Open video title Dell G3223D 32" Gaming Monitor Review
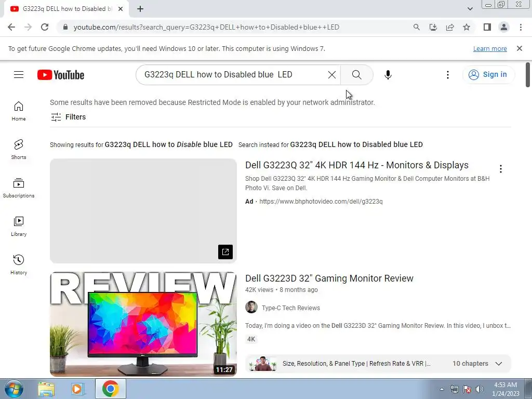This screenshot has height=399, width=532. click(x=329, y=278)
